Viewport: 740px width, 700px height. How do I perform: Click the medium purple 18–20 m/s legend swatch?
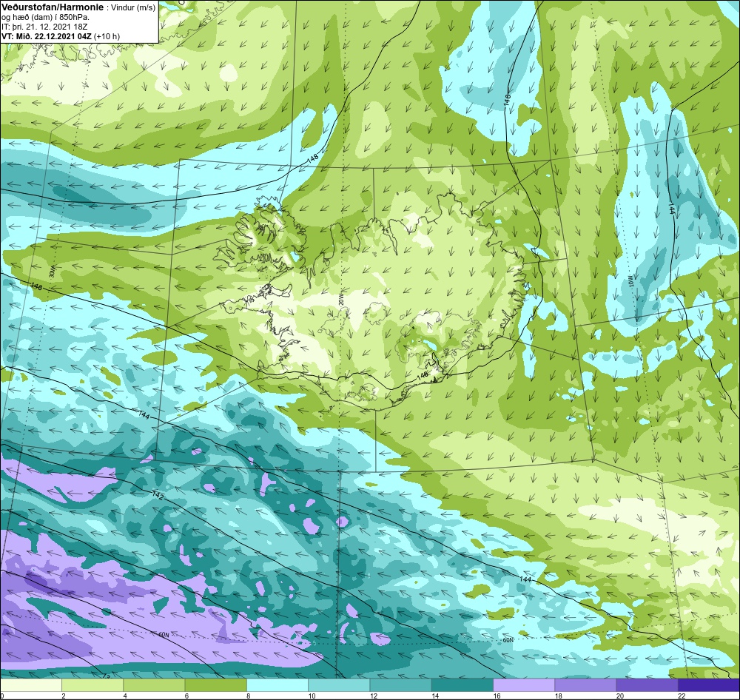click(585, 685)
